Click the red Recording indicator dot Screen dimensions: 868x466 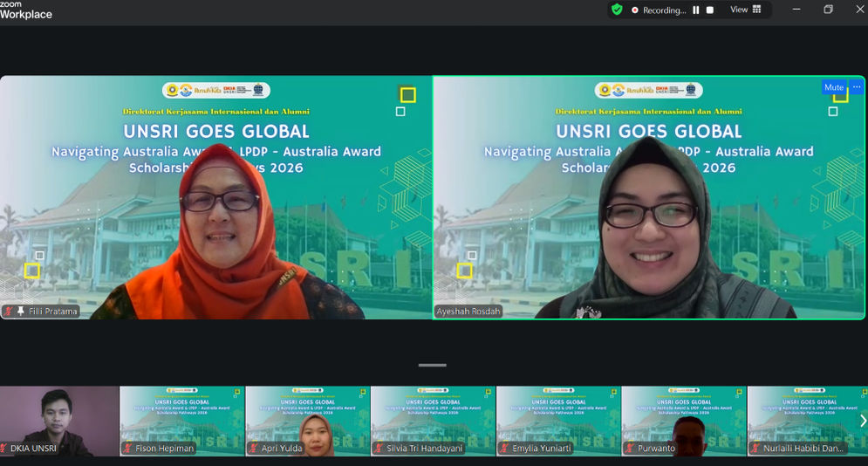[x=635, y=10]
